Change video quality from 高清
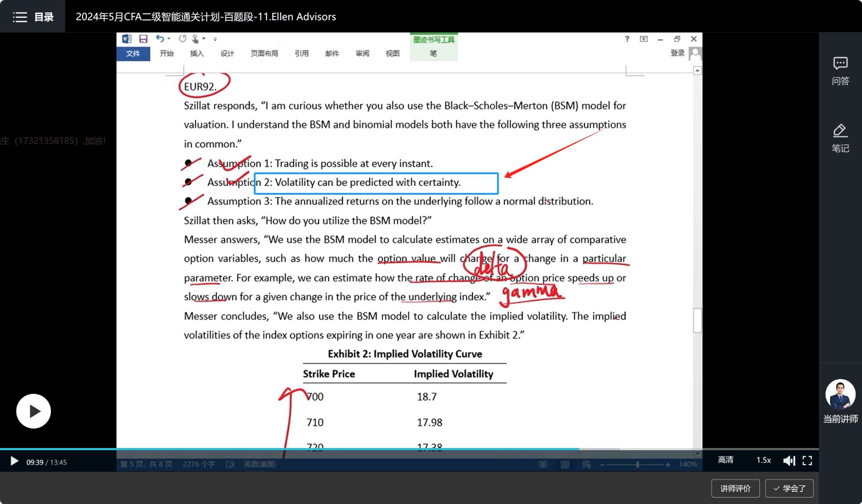The width and height of the screenshot is (862, 504). click(726, 460)
